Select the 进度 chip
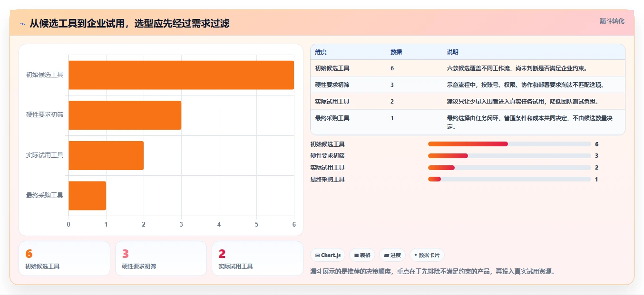The height and width of the screenshot is (295, 644). [x=392, y=255]
